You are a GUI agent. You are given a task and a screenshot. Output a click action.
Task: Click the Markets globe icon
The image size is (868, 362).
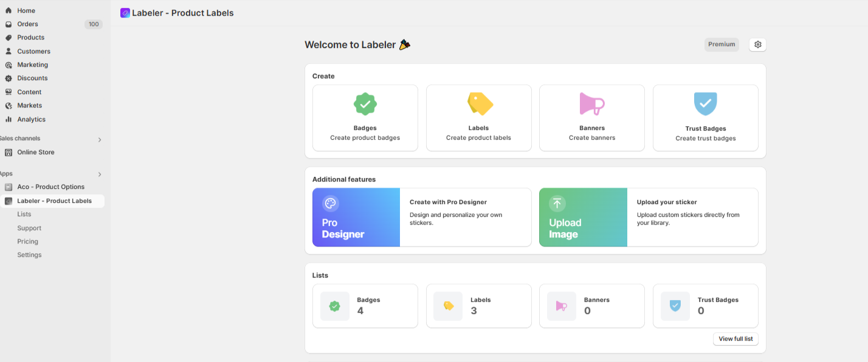click(x=9, y=106)
